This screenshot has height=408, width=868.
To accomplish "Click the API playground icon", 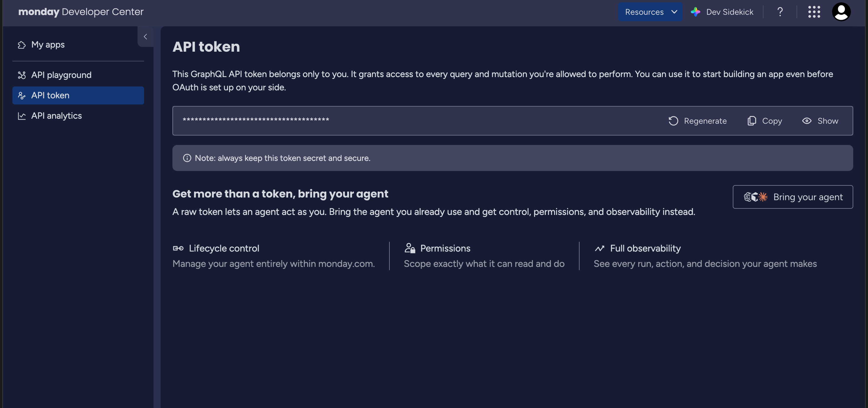I will [22, 75].
